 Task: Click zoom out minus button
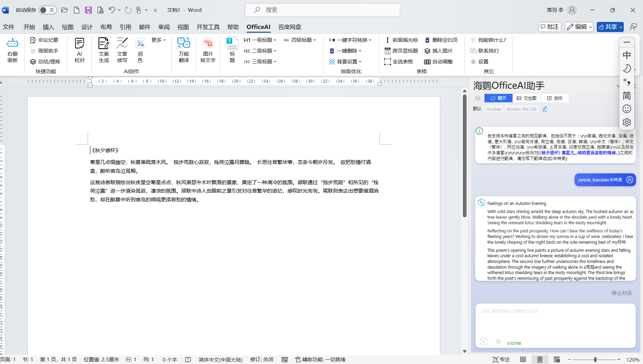pos(569,360)
